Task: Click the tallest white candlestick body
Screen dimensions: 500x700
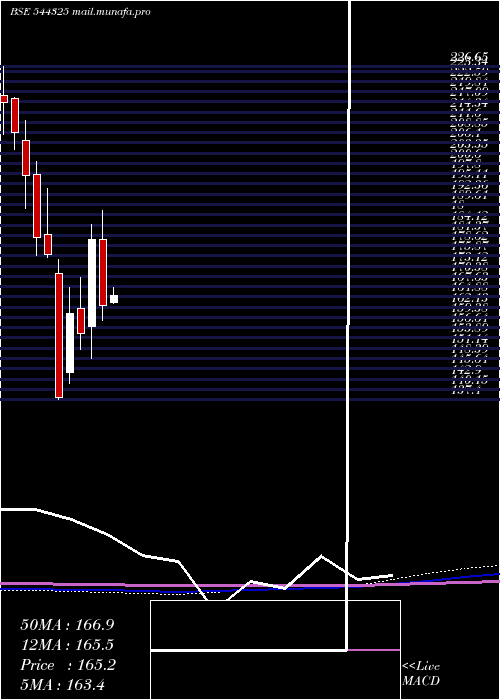Action: pyautogui.click(x=92, y=283)
